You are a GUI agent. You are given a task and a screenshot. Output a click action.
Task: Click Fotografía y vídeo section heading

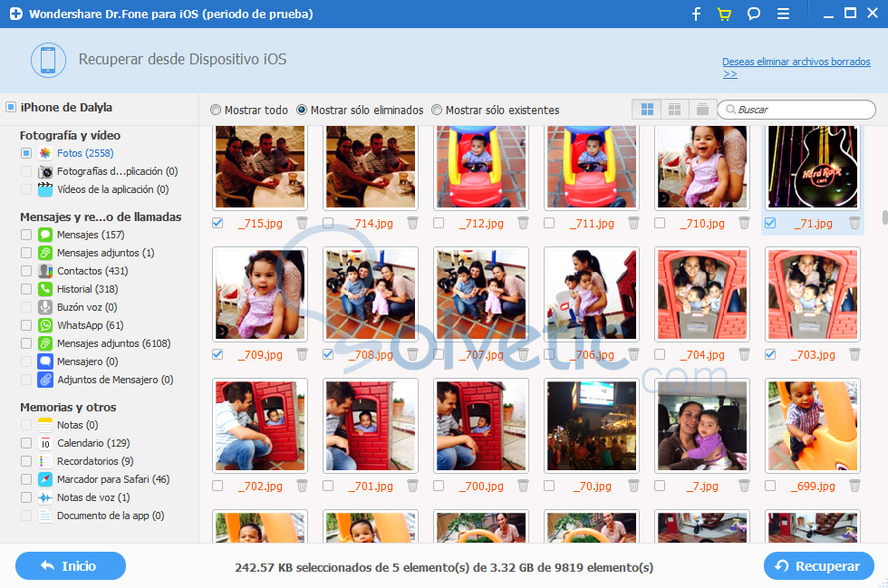71,135
